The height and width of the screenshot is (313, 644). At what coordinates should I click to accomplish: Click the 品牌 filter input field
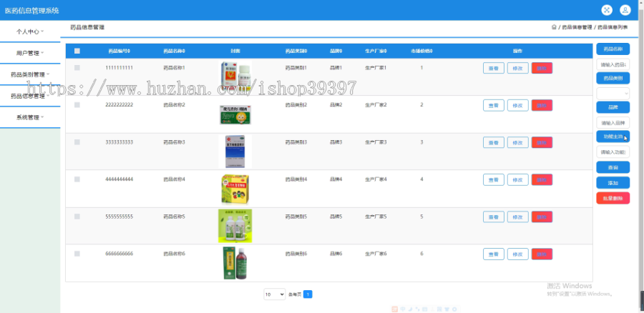(613, 123)
